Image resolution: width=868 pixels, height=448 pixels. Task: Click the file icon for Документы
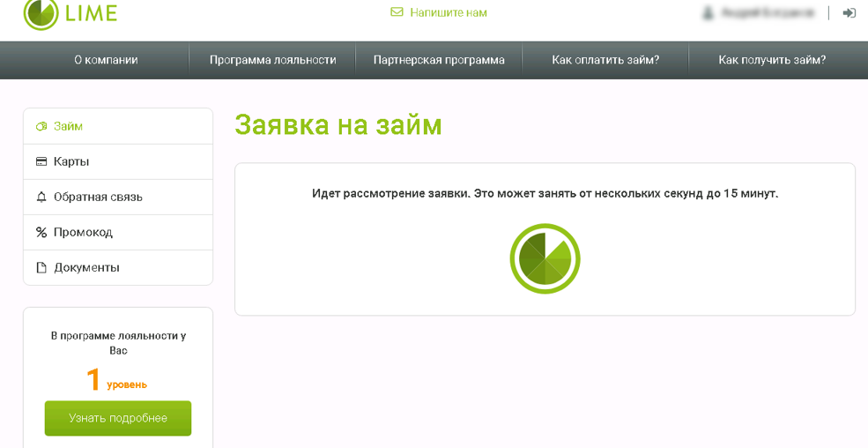tap(41, 268)
